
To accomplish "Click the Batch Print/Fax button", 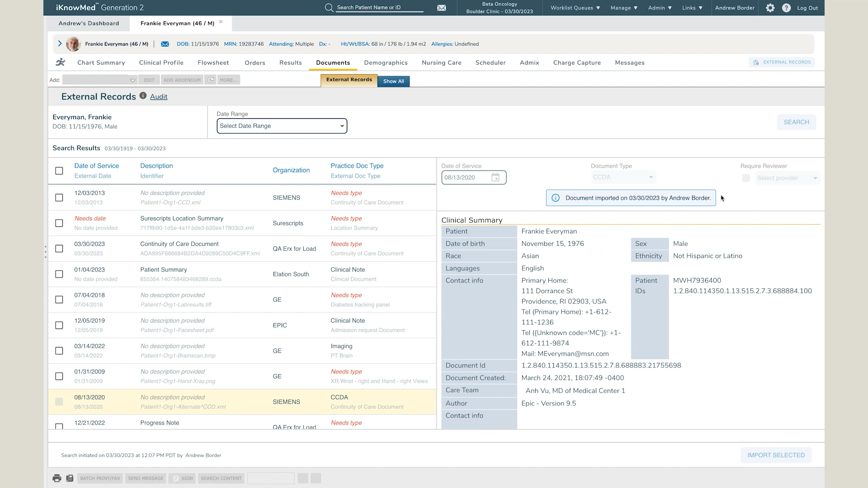I will coord(100,478).
